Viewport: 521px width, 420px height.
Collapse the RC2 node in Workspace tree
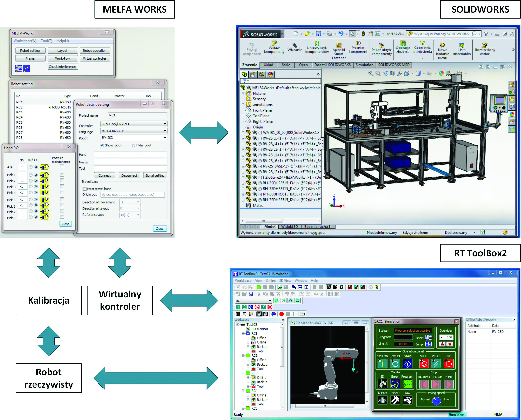(x=243, y=355)
